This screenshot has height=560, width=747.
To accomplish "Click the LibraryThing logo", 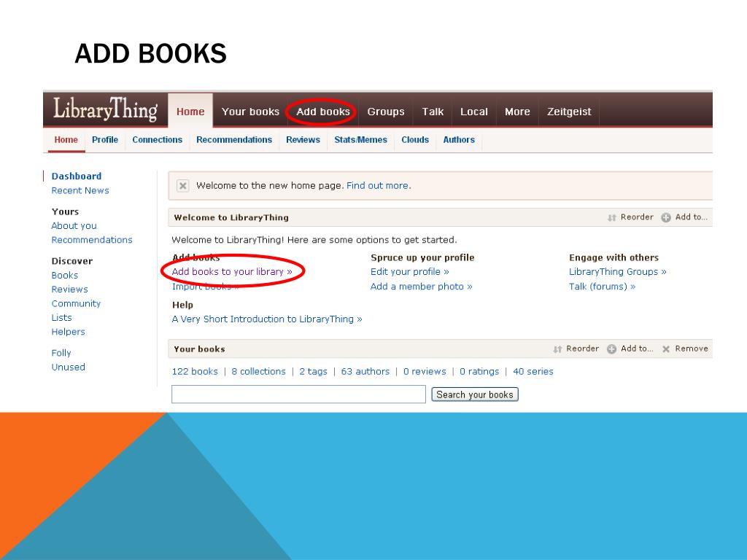I will [105, 109].
